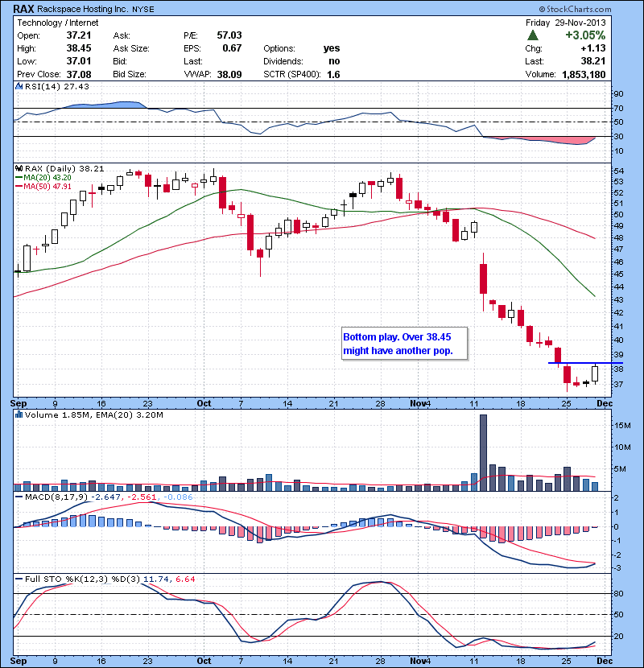This screenshot has width=644, height=668.
Task: Click the 30 level on the RSI axis
Action: pyautogui.click(x=618, y=136)
